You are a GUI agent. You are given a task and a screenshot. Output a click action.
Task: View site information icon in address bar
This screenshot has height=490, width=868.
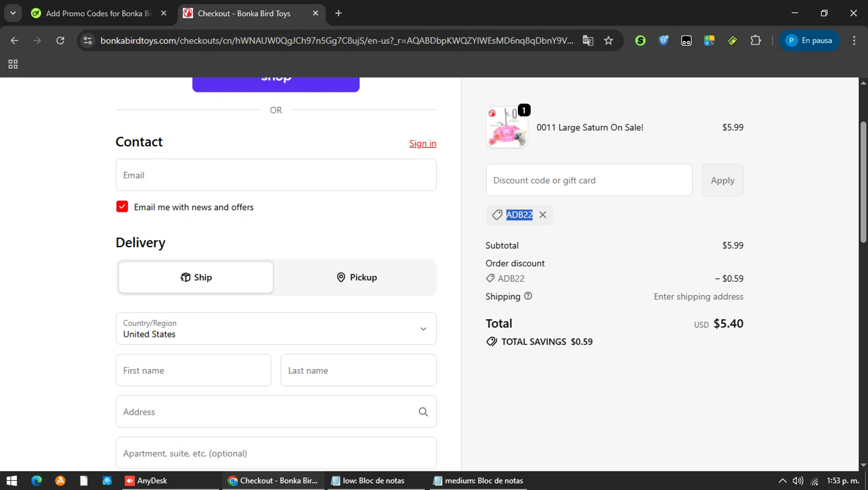point(87,40)
